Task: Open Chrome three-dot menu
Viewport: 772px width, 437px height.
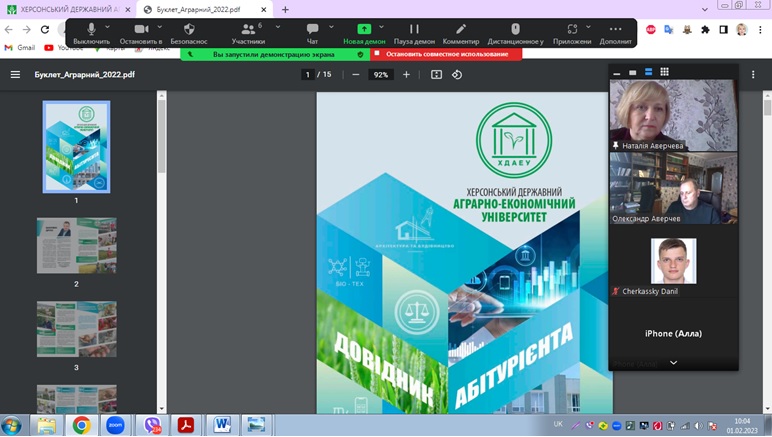Action: pyautogui.click(x=760, y=30)
